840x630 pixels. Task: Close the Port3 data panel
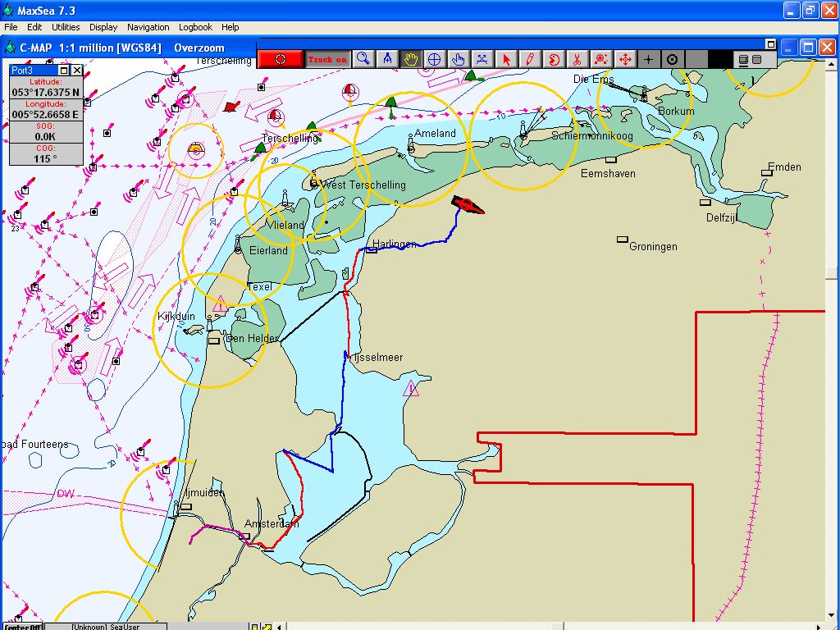tap(76, 71)
